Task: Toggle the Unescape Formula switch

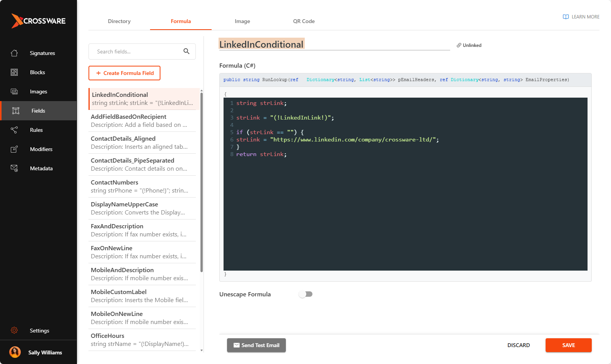Action: pyautogui.click(x=306, y=294)
